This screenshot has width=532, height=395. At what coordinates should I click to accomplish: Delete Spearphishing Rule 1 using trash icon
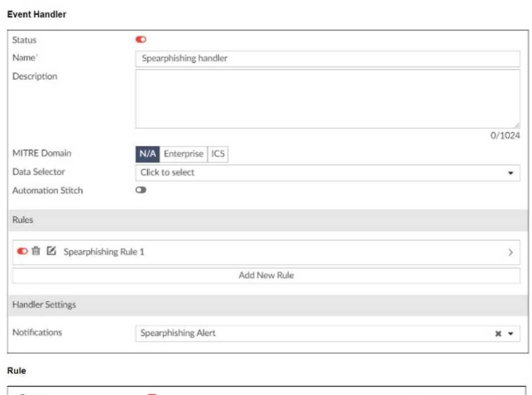[36, 251]
